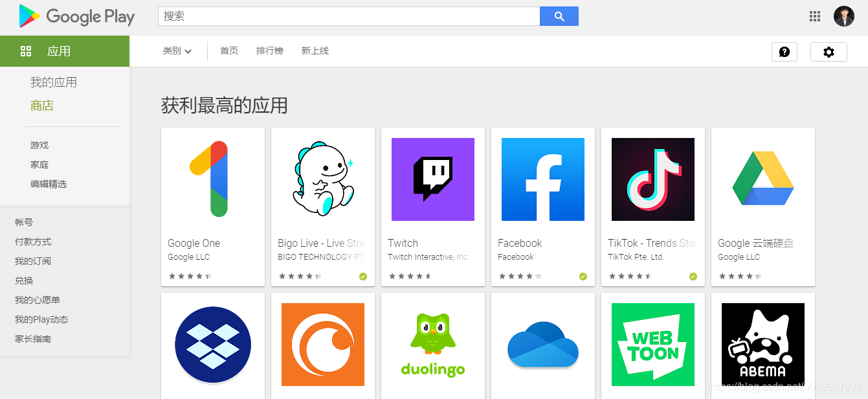Click the Google One star rating
Image resolution: width=868 pixels, height=399 pixels.
pos(190,277)
